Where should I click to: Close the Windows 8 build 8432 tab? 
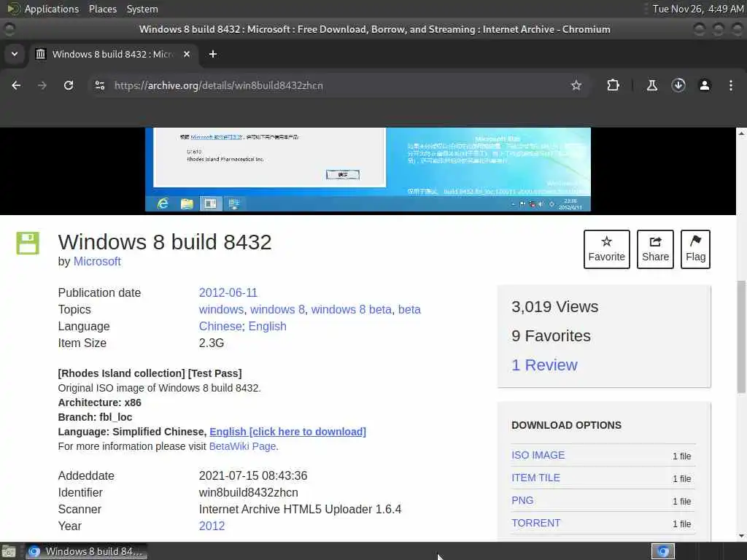[x=187, y=54]
